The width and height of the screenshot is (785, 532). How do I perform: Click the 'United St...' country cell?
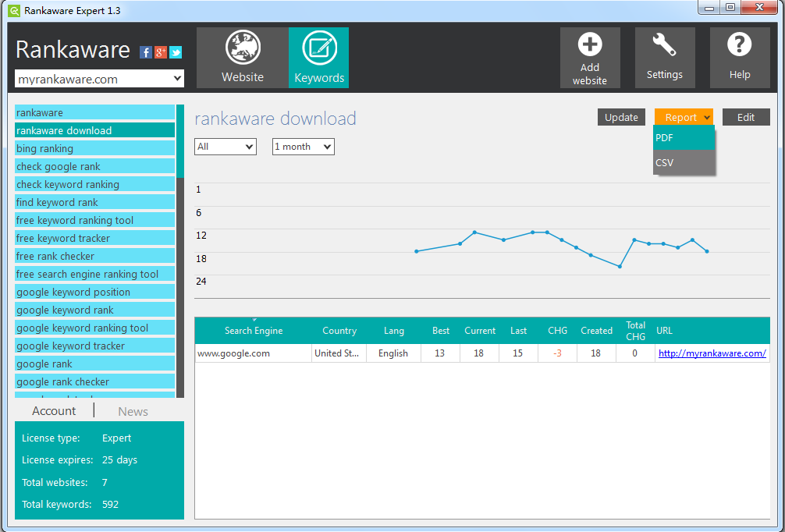coord(339,353)
